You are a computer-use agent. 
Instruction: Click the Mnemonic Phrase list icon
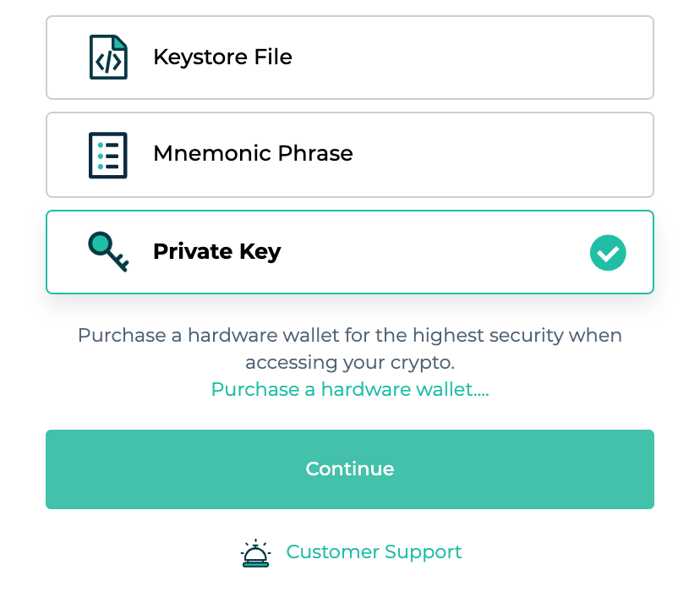pos(108,155)
